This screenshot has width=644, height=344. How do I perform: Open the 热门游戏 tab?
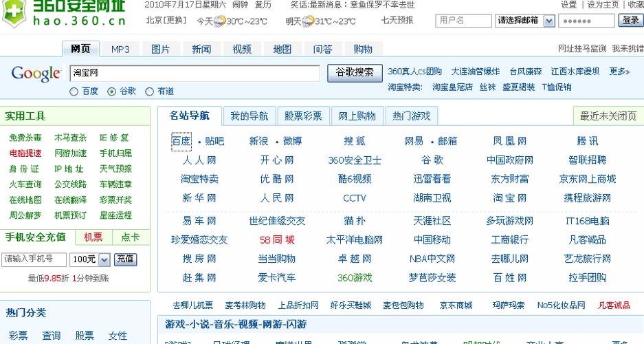pyautogui.click(x=411, y=116)
